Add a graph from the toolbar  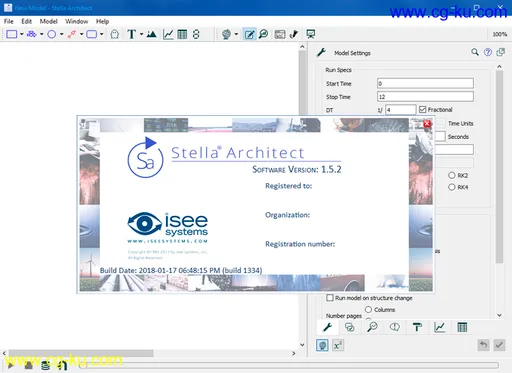[168, 34]
